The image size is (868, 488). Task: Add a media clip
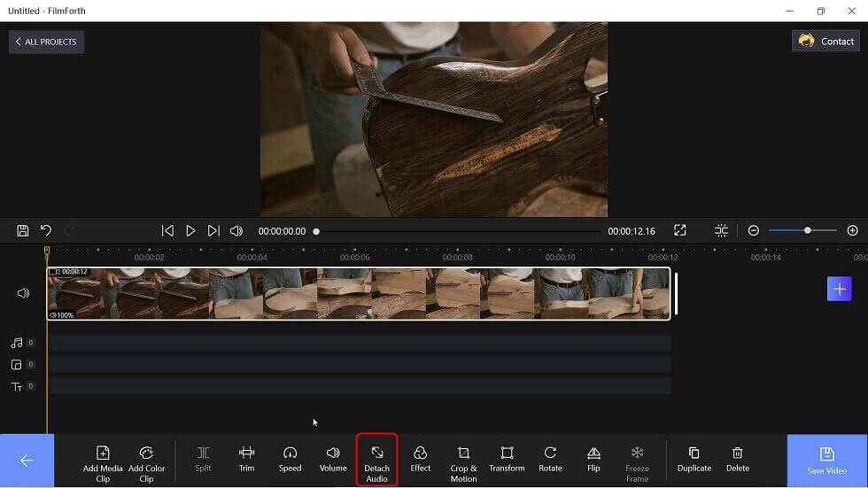pyautogui.click(x=103, y=464)
